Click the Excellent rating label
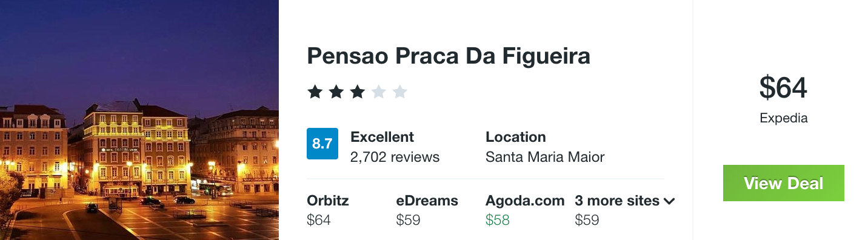This screenshot has height=240, width=868. (x=382, y=137)
